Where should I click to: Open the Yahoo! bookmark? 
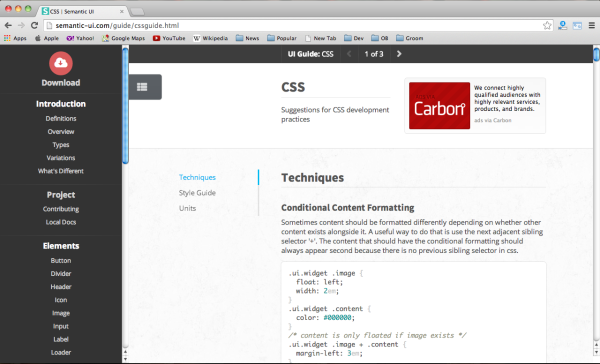80,38
